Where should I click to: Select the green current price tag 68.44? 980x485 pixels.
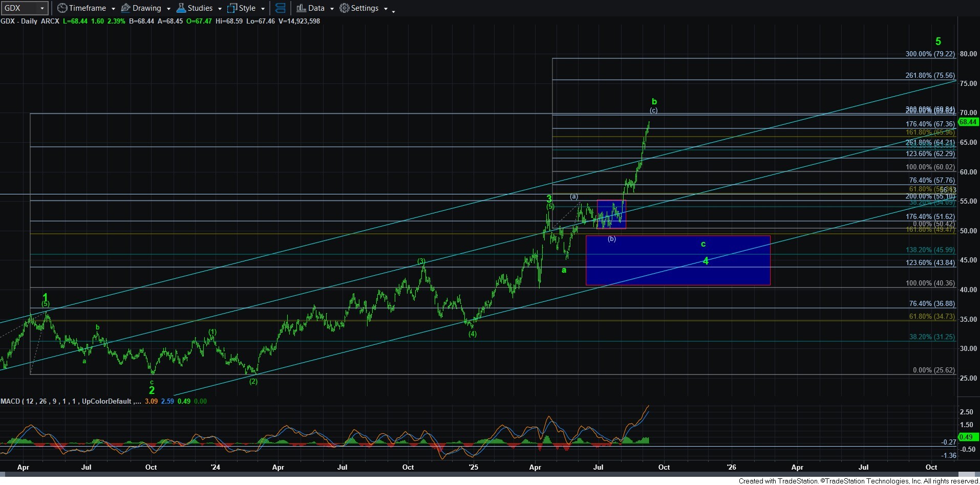click(969, 122)
